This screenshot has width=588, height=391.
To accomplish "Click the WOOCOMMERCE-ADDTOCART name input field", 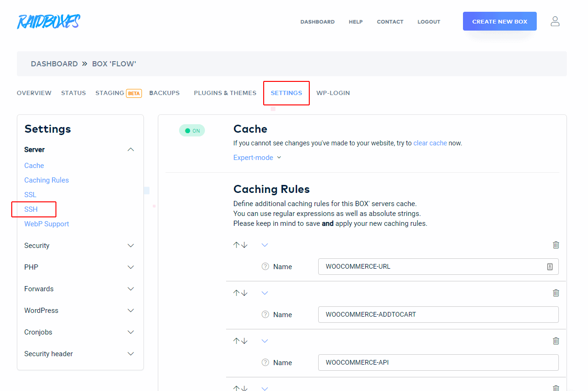I will 438,314.
